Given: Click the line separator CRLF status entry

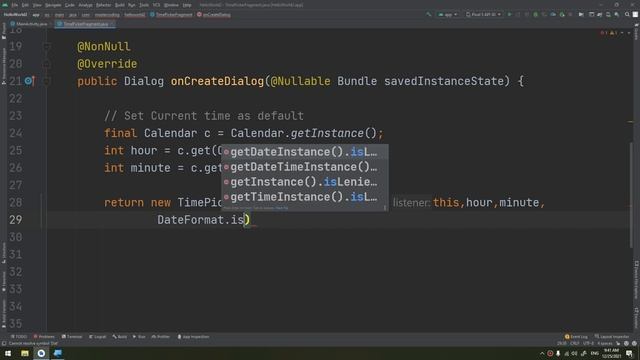Looking at the screenshot, I should pyautogui.click(x=575, y=344).
